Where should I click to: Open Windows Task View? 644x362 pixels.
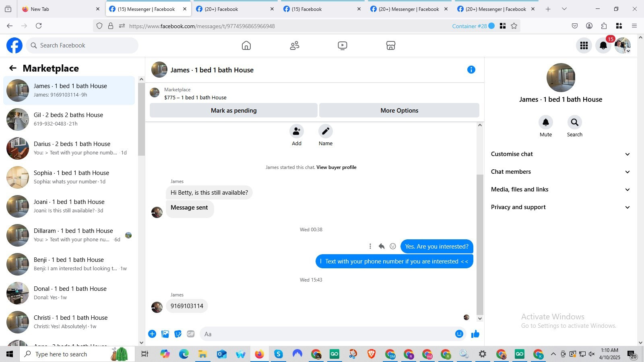(145, 354)
